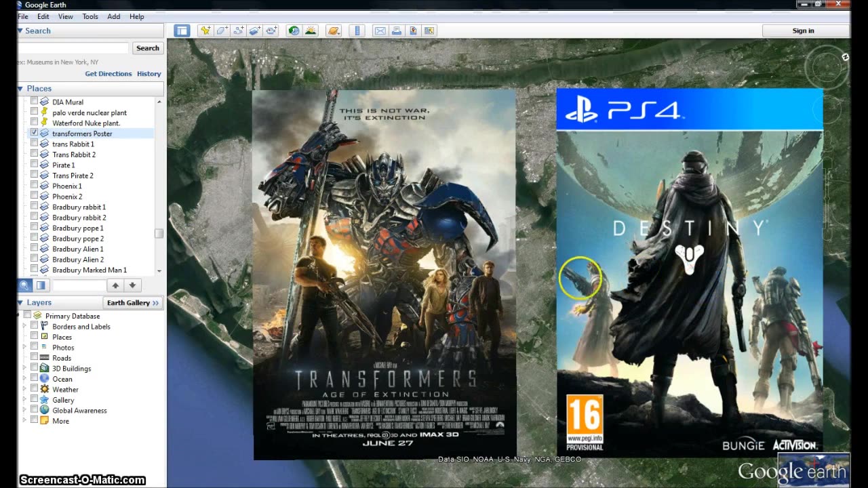The height and width of the screenshot is (488, 868).
Task: Enable the Weather layer checkbox
Action: tap(35, 389)
